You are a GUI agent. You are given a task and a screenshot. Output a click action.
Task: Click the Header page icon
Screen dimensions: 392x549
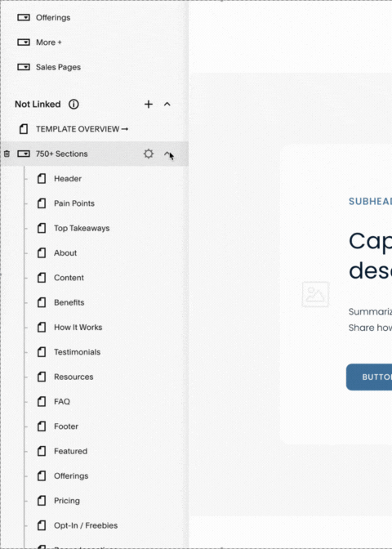[x=42, y=179]
